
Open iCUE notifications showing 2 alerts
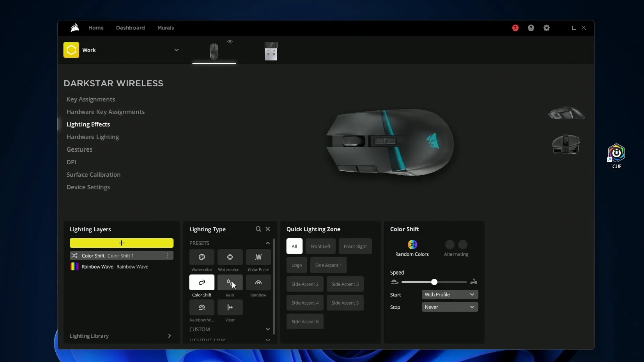[515, 28]
